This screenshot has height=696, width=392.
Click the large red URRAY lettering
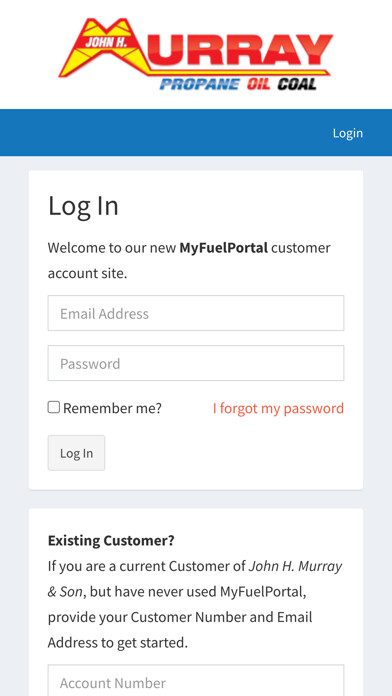tap(240, 49)
